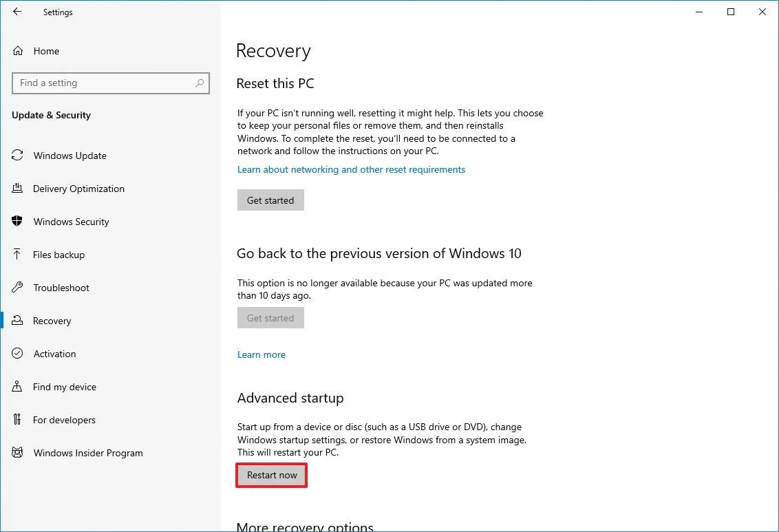The height and width of the screenshot is (532, 779).
Task: Open the Troubleshoot section
Action: pyautogui.click(x=61, y=288)
